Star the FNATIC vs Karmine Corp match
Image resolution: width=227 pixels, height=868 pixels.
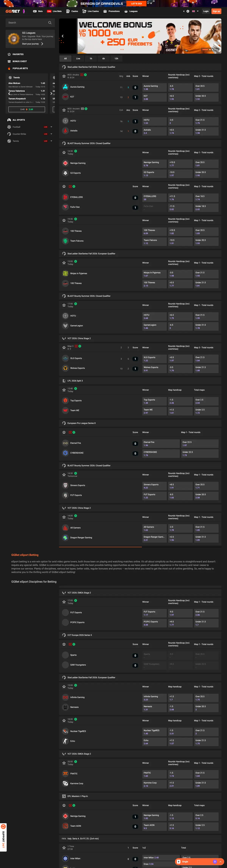click(x=64, y=763)
